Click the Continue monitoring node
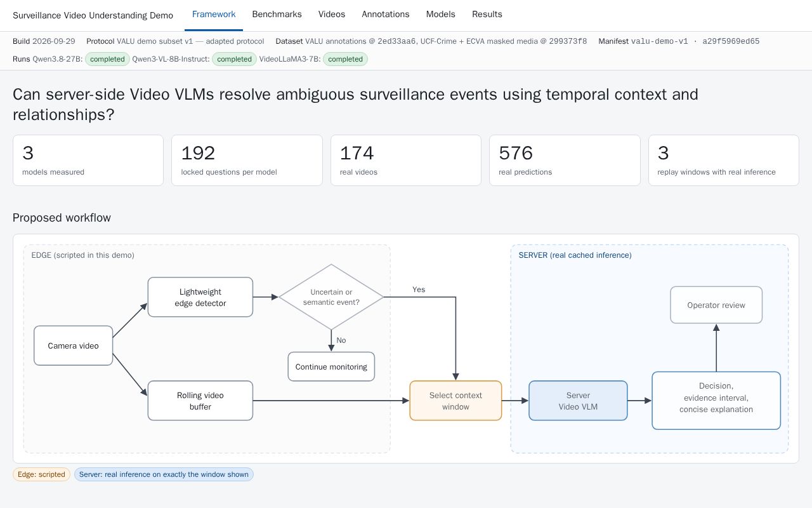This screenshot has width=812, height=508. (x=331, y=367)
